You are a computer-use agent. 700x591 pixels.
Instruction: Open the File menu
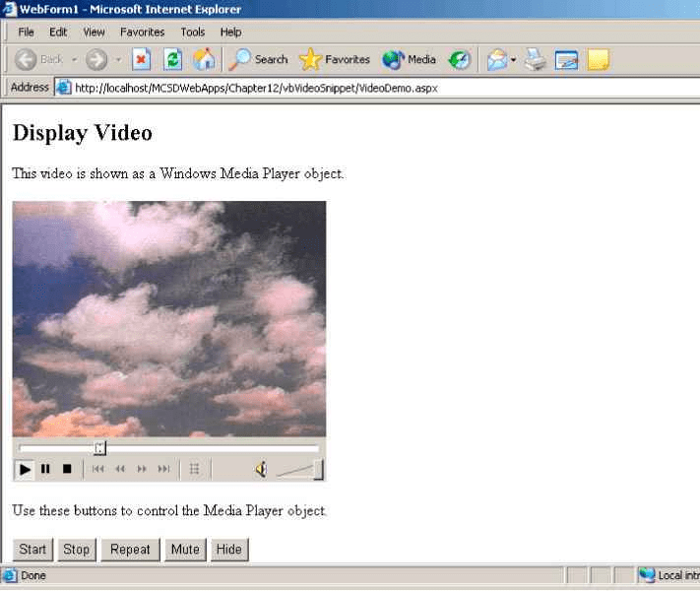(x=26, y=33)
